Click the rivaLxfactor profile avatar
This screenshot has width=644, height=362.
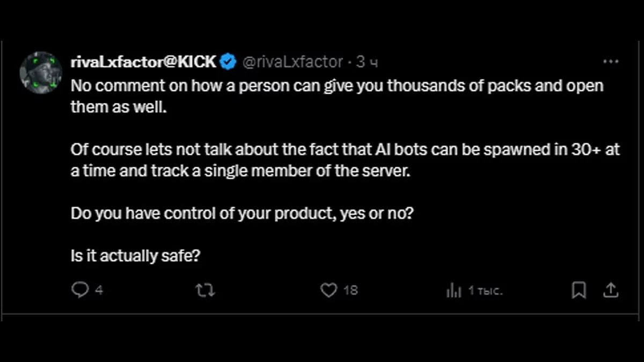tap(41, 72)
